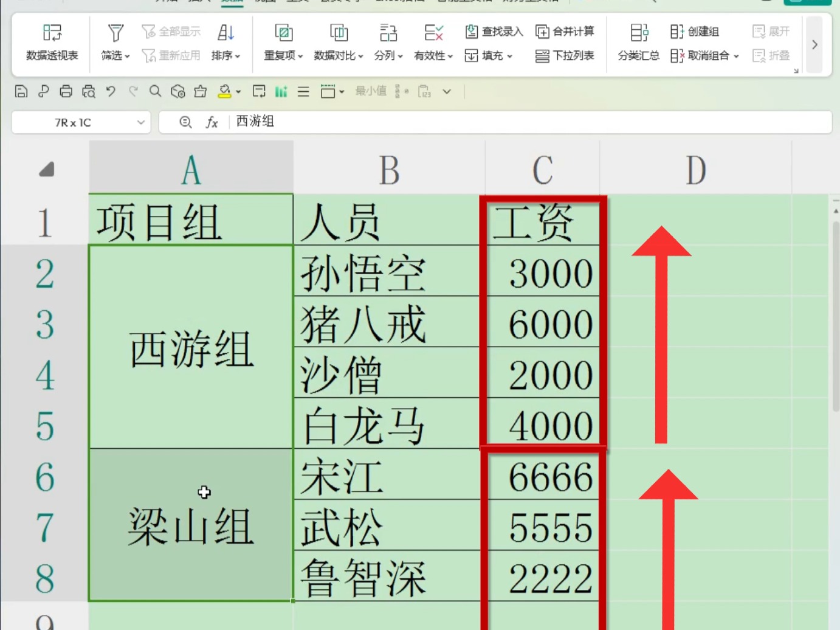Click 查找录入 lookup entry

494,31
